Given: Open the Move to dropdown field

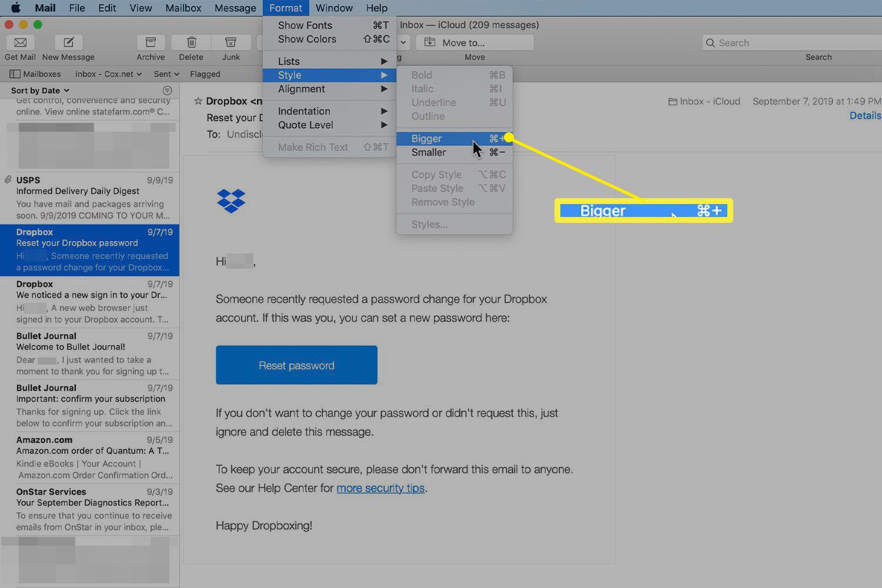Looking at the screenshot, I should (x=475, y=42).
